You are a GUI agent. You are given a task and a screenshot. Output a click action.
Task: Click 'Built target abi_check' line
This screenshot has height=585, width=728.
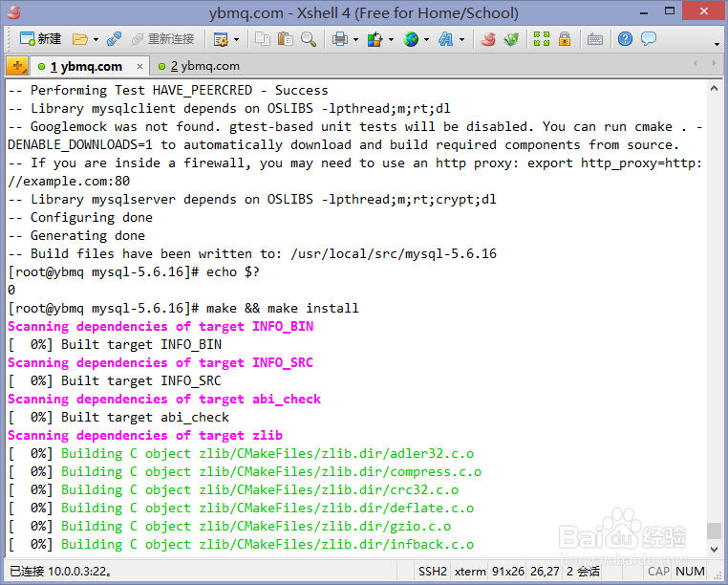point(145,418)
